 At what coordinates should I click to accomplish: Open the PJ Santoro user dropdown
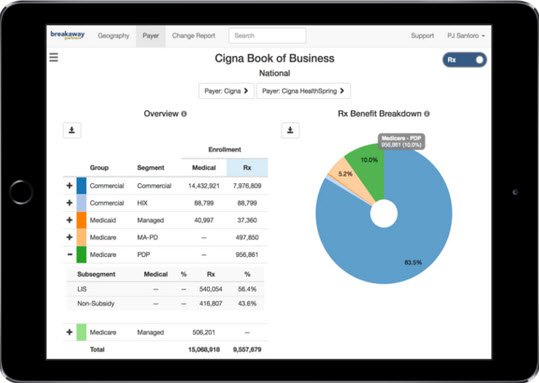(x=466, y=35)
